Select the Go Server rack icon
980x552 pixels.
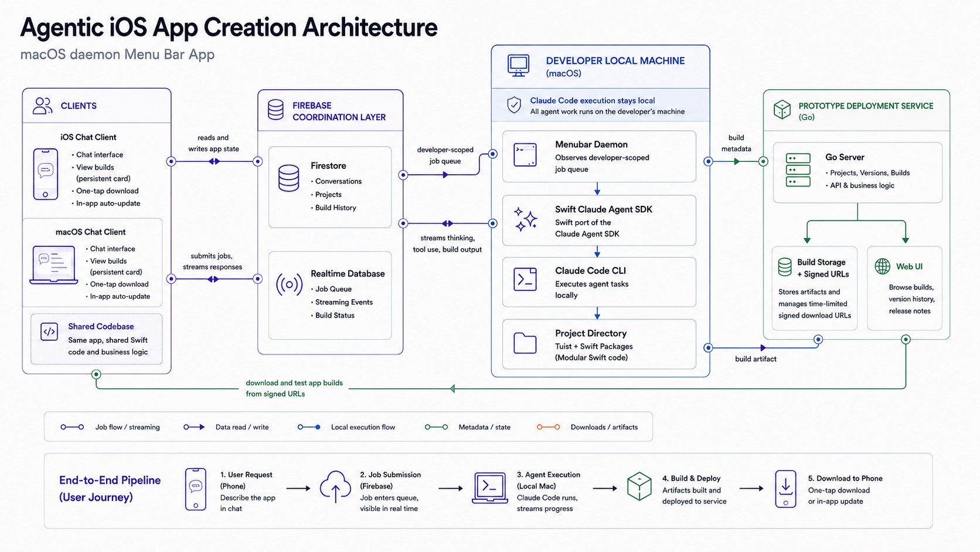[798, 170]
